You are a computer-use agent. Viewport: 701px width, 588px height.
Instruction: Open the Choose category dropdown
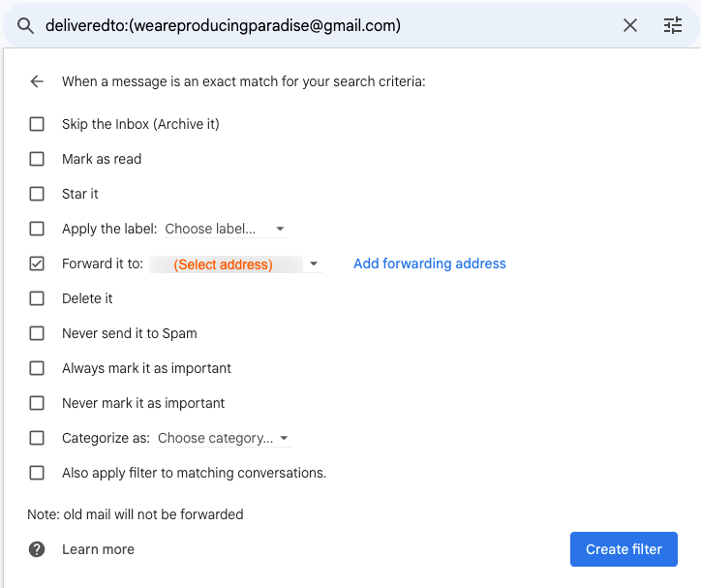(225, 438)
